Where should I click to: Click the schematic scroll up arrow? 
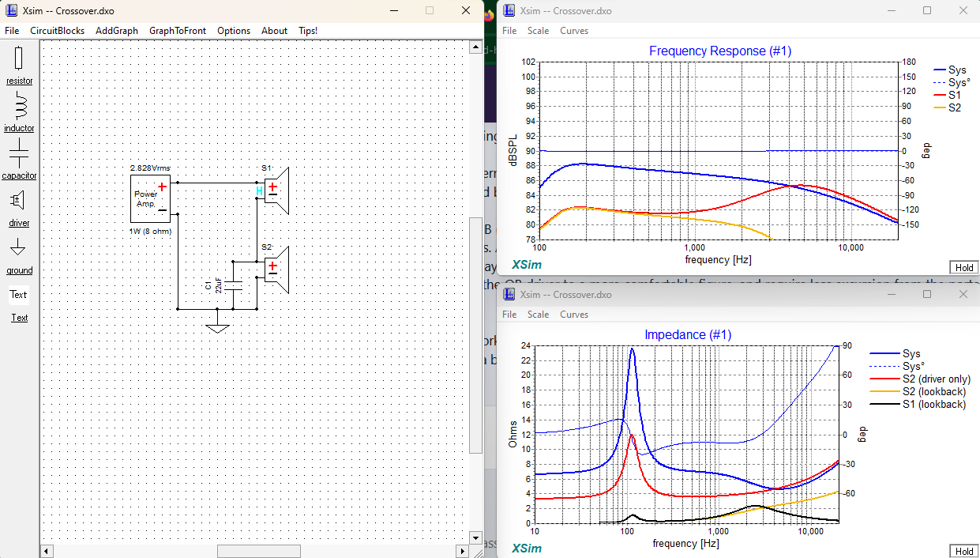tap(475, 47)
